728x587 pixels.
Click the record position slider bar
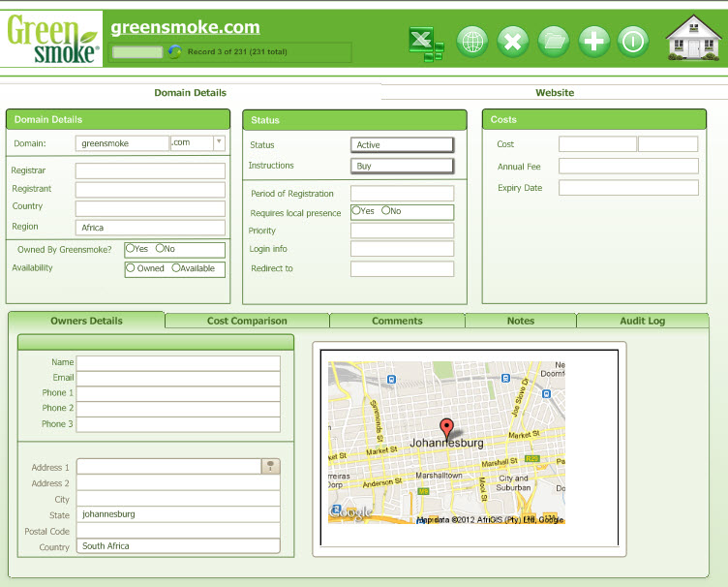[137, 52]
